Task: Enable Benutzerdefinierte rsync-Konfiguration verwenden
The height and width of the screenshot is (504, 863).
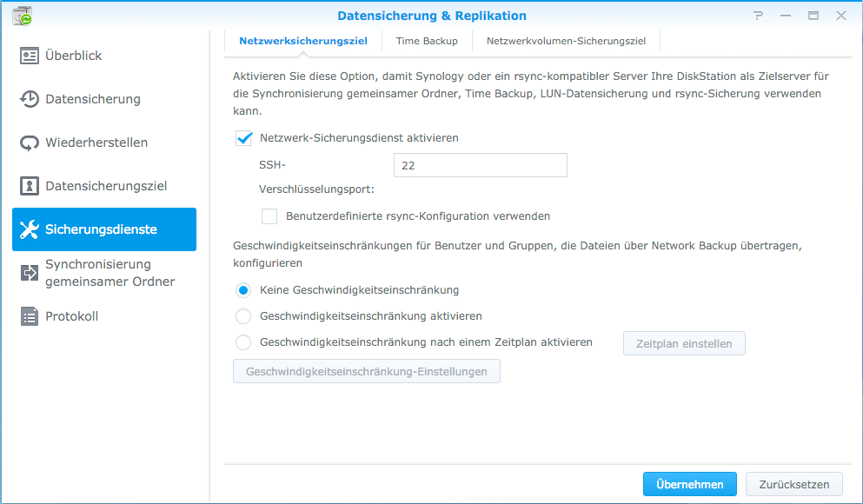Action: (269, 216)
